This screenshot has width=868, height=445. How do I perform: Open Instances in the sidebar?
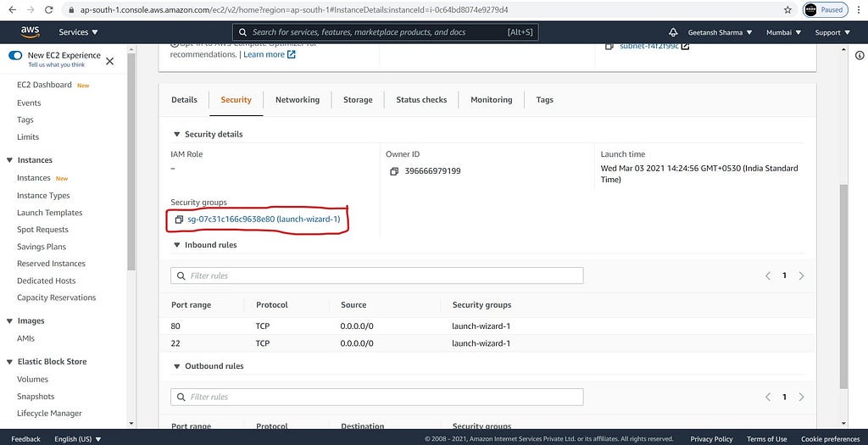coord(34,178)
